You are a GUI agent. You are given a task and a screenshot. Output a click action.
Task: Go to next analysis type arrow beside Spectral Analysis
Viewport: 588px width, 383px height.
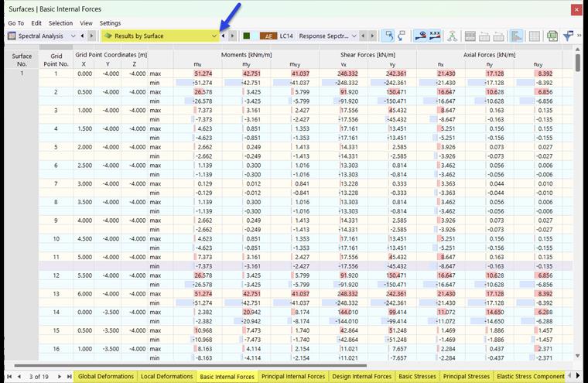pos(91,36)
